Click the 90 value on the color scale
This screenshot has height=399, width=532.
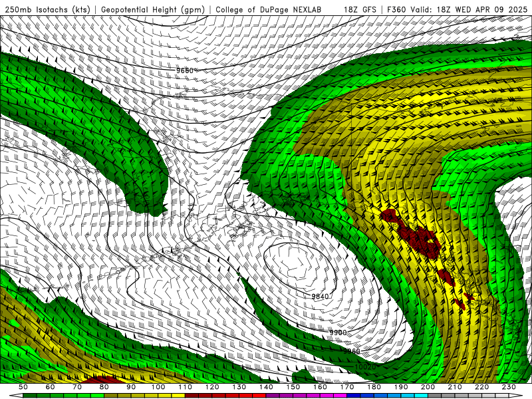click(131, 387)
